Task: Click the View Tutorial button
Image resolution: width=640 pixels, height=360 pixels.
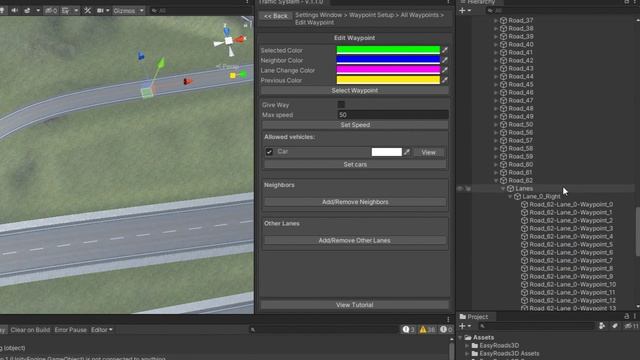Action: [x=354, y=305]
